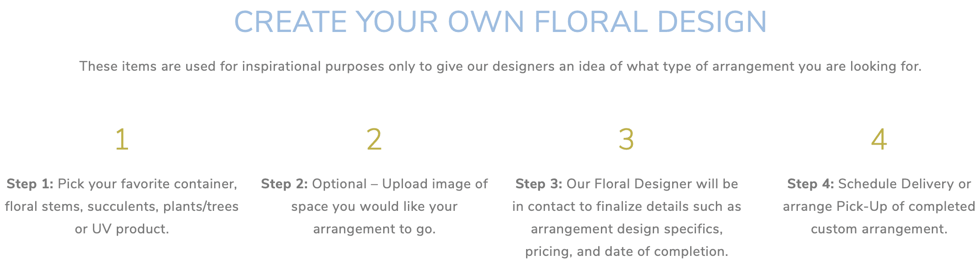Click 'Optional – Upload image of' text

(x=400, y=184)
